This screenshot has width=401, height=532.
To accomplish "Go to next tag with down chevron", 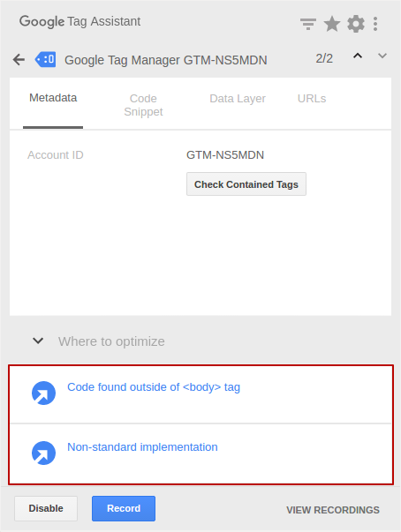I will click(x=382, y=56).
